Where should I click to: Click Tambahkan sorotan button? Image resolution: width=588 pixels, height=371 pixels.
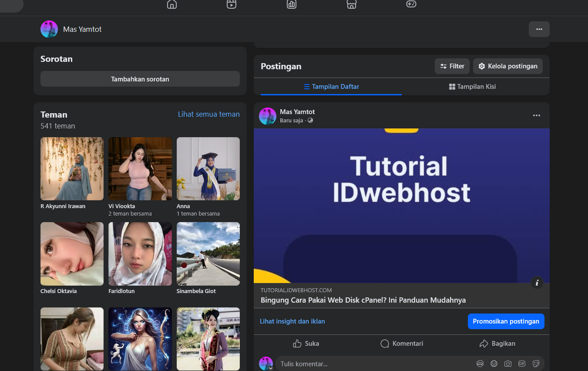[140, 79]
